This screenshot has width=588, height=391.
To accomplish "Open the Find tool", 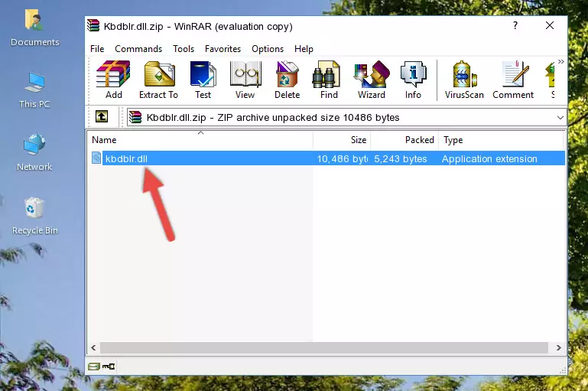I will [329, 80].
